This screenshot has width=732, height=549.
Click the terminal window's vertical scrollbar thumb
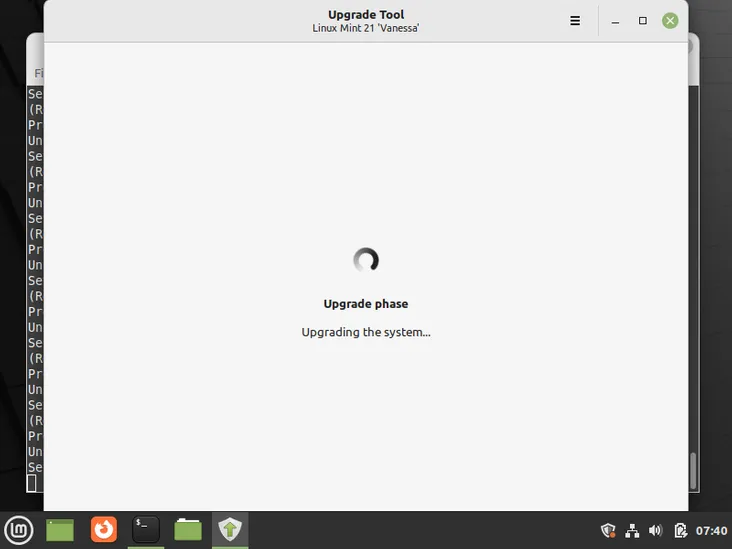coord(693,470)
